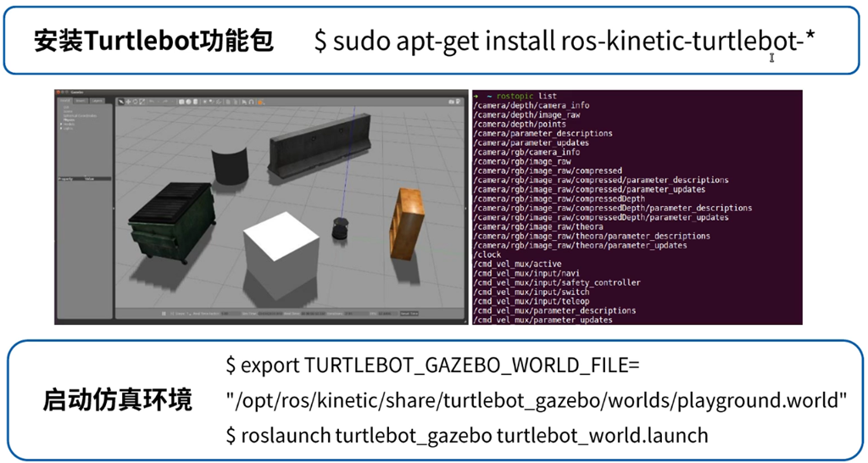The height and width of the screenshot is (463, 868).
Task: Take a screenshot with the camera icon
Action: [451, 102]
